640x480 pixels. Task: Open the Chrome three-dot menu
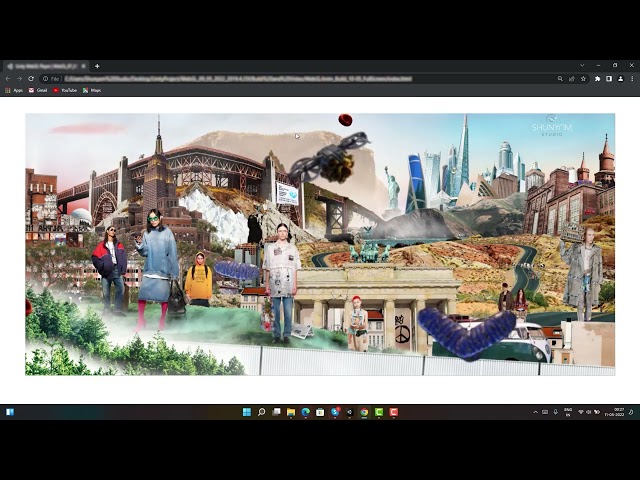pyautogui.click(x=632, y=79)
